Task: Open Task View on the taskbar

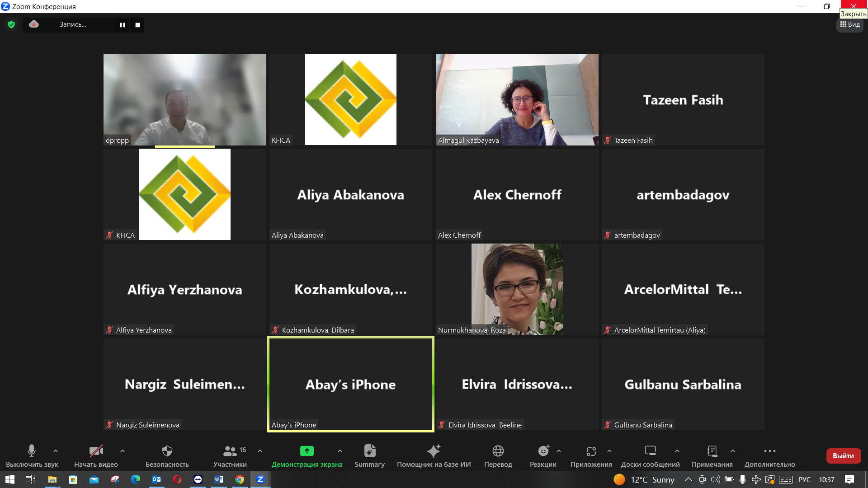Action: click(30, 479)
